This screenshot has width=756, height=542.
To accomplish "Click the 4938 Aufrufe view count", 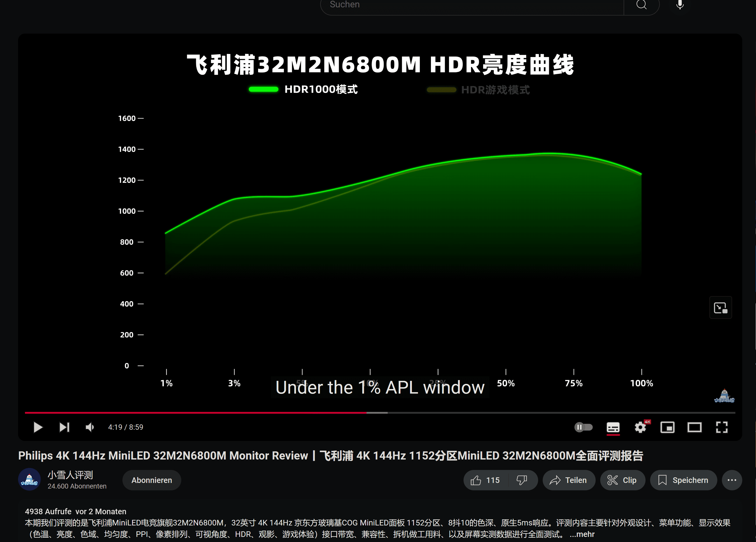I will coord(48,511).
